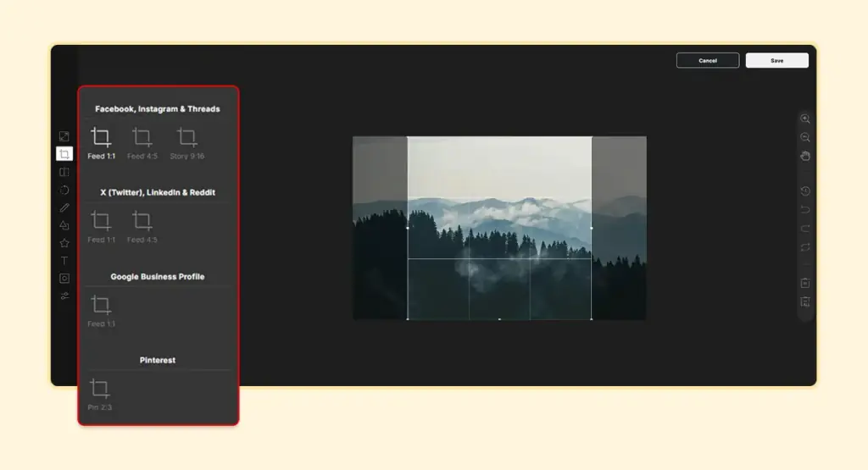Open the Filter adjustments sliders icon
The height and width of the screenshot is (470, 868).
[x=64, y=296]
